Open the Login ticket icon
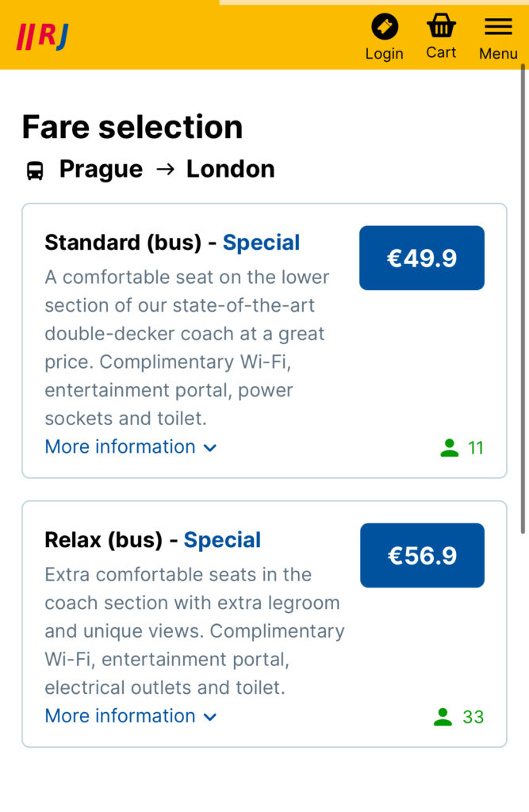The height and width of the screenshot is (812, 529). (x=385, y=27)
